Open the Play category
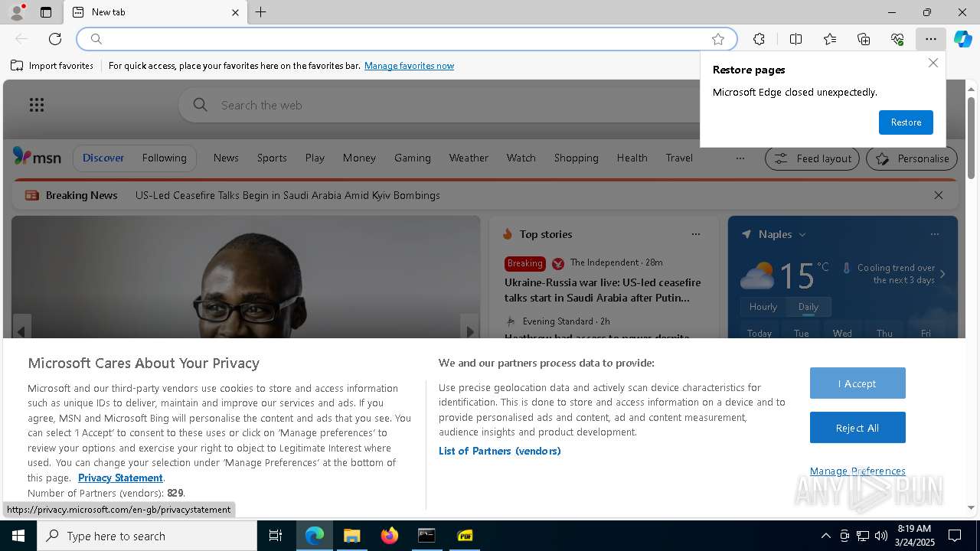Screen dimensions: 980x551 click(315, 158)
